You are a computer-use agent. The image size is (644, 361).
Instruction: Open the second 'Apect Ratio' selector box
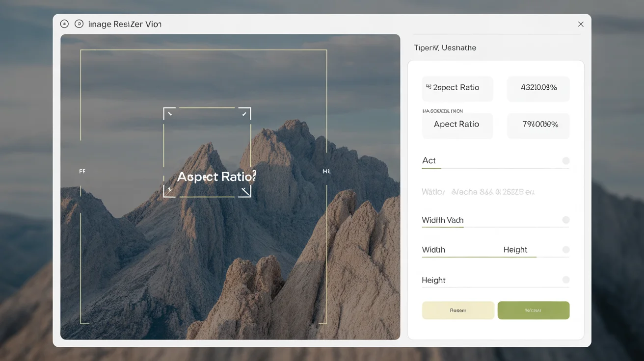tap(457, 125)
